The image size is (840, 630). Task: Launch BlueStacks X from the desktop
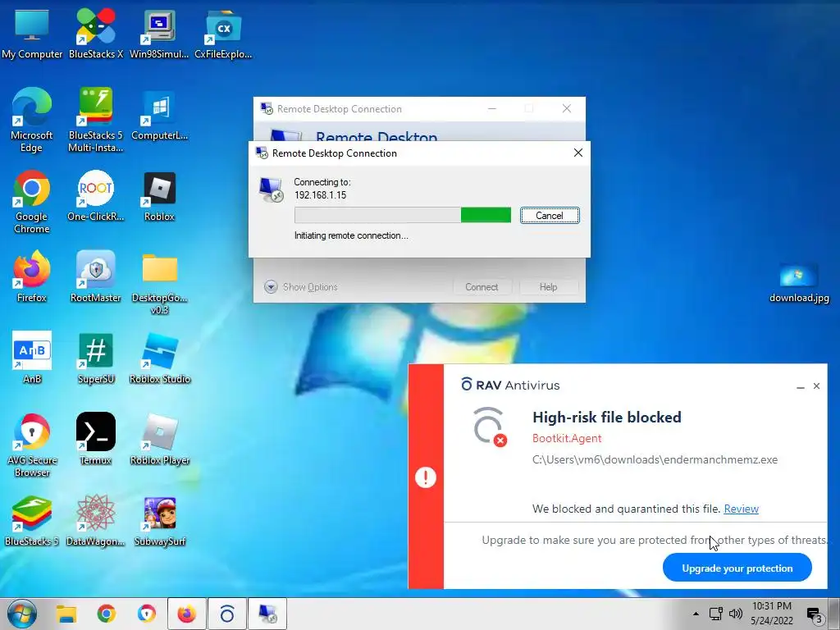click(x=96, y=33)
